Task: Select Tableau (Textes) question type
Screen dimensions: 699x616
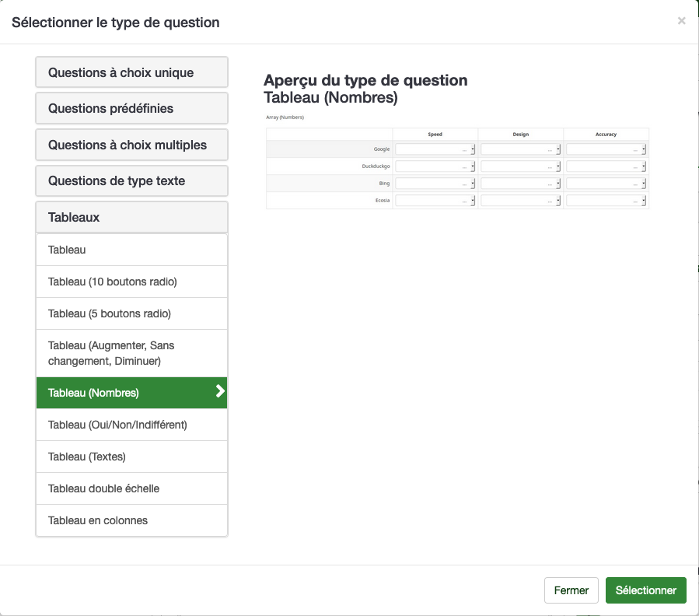Action: coord(131,457)
